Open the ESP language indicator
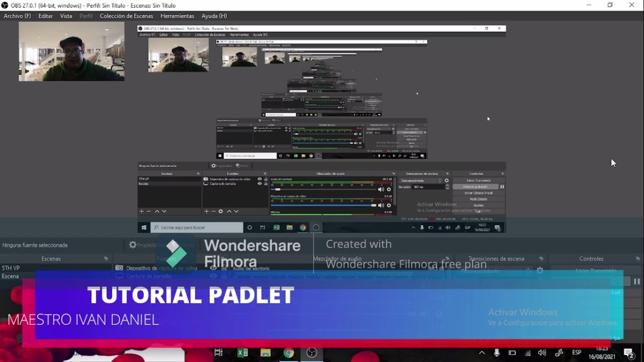Viewport: 644px width, 362px height. point(577,352)
